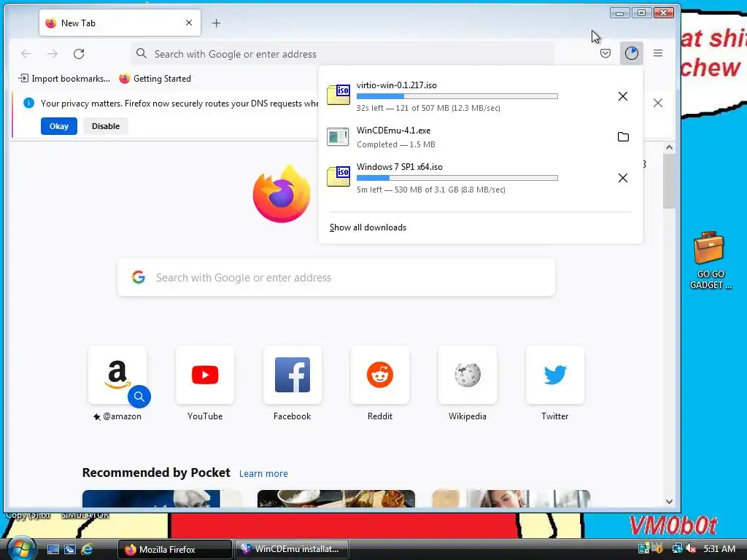Open Import bookmarks from the toolbar
The height and width of the screenshot is (560, 747).
coord(64,79)
